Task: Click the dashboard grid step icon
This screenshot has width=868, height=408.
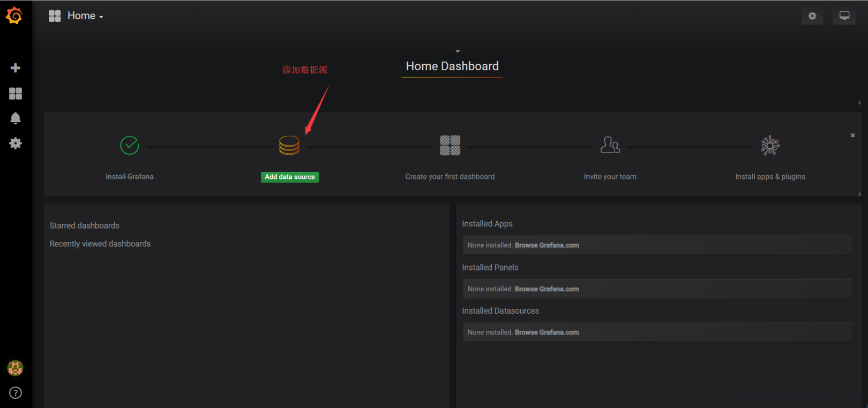Action: pos(450,145)
